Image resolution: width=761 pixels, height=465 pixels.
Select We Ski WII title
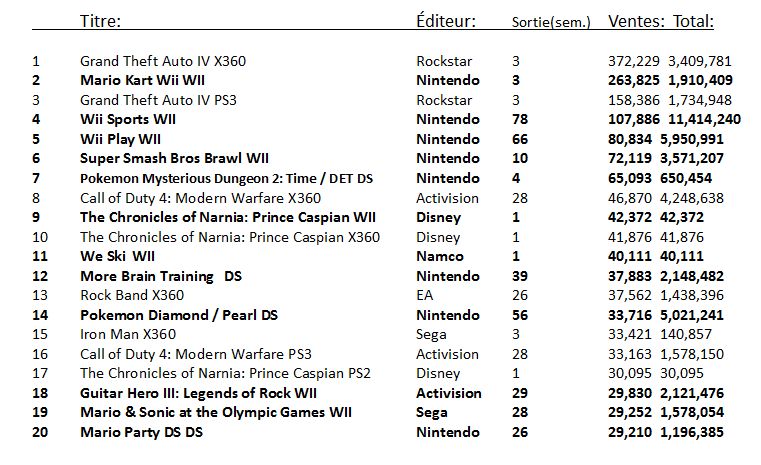coord(117,256)
